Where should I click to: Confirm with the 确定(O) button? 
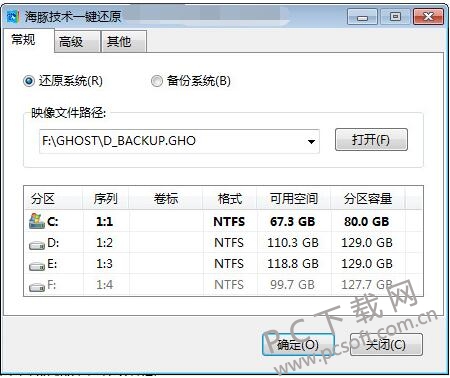pos(298,344)
